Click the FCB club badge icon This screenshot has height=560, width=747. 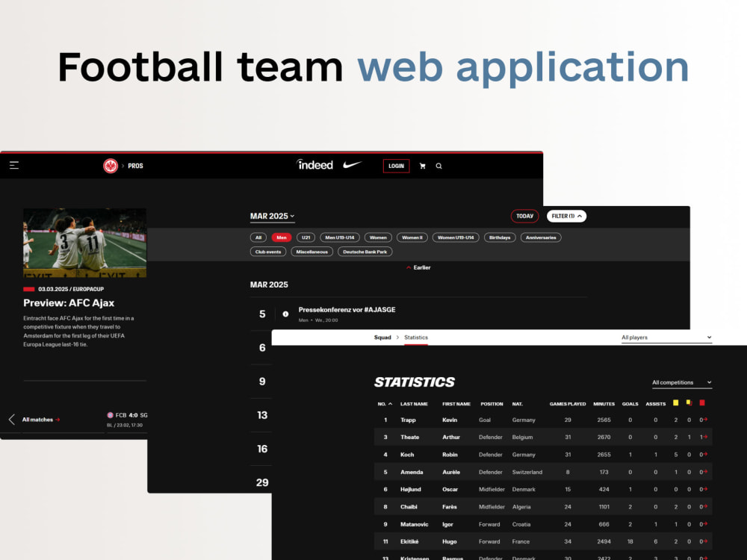pyautogui.click(x=110, y=415)
